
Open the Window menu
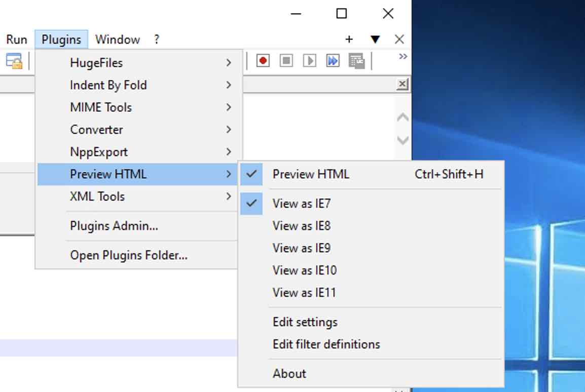[x=118, y=39]
